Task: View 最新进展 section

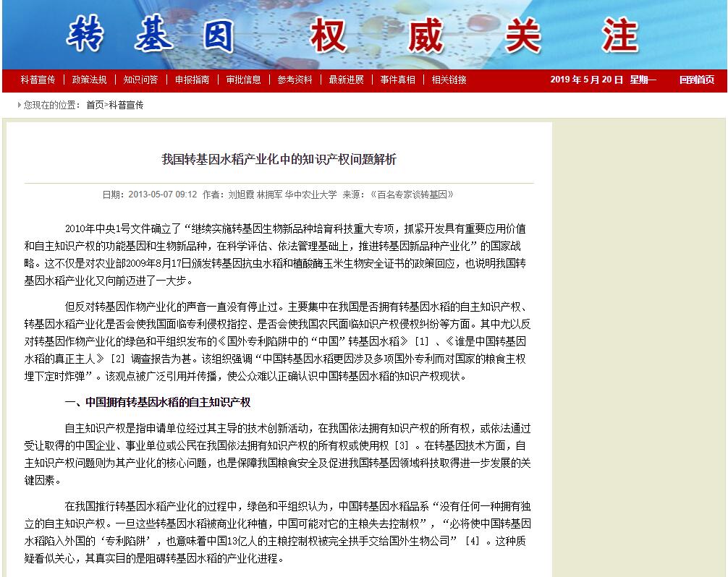Action: coord(347,80)
